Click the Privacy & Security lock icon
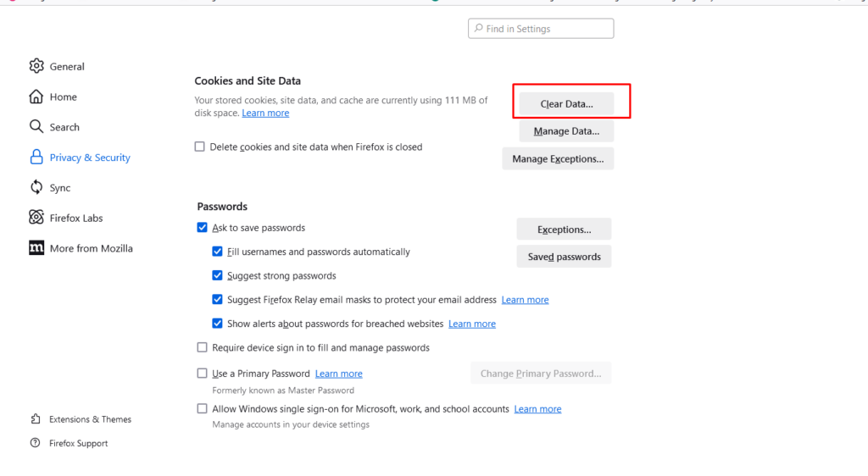 tap(36, 157)
